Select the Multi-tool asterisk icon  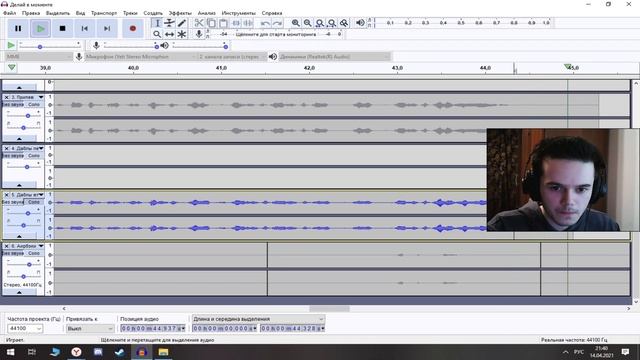[x=182, y=34]
